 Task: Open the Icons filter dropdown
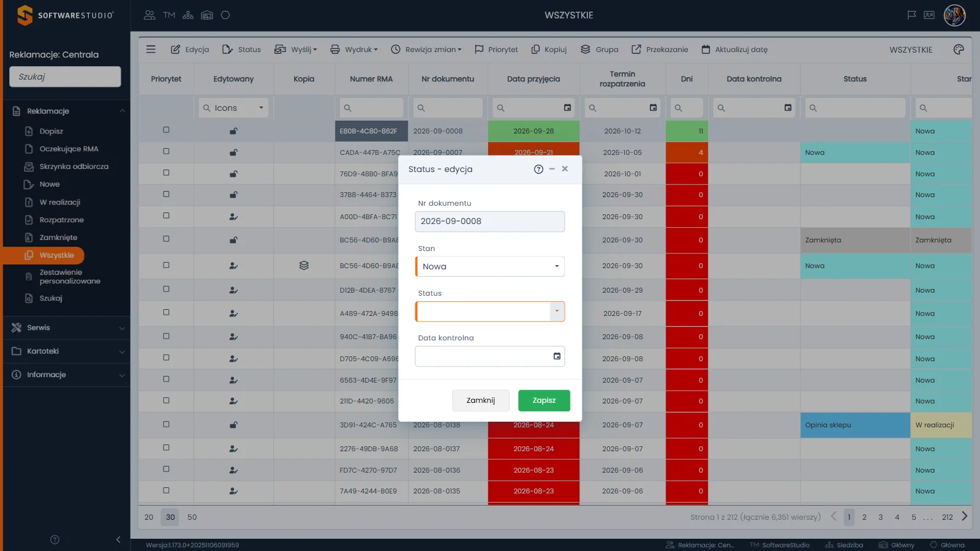233,108
